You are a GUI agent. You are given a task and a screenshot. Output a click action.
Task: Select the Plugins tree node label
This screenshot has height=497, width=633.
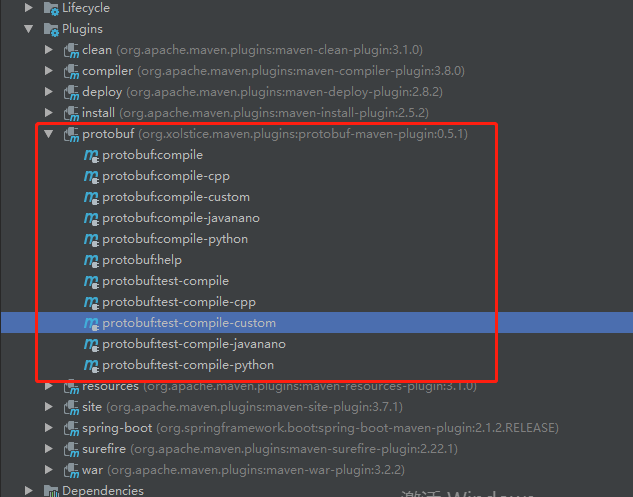click(x=82, y=29)
